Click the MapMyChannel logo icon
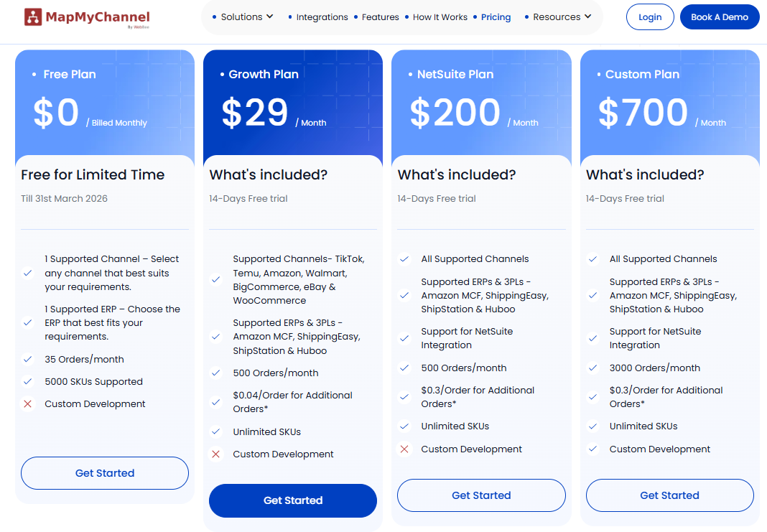This screenshot has height=532, width=767. coord(33,17)
